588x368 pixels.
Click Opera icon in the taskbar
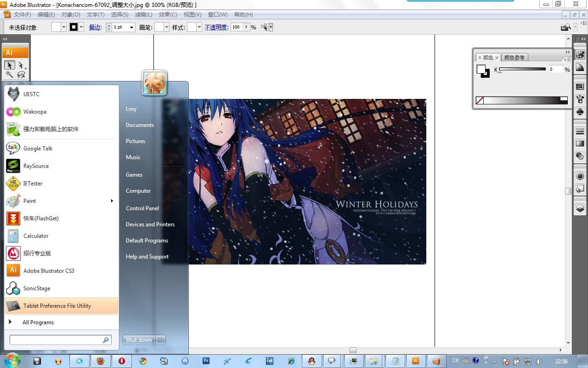pos(122,361)
